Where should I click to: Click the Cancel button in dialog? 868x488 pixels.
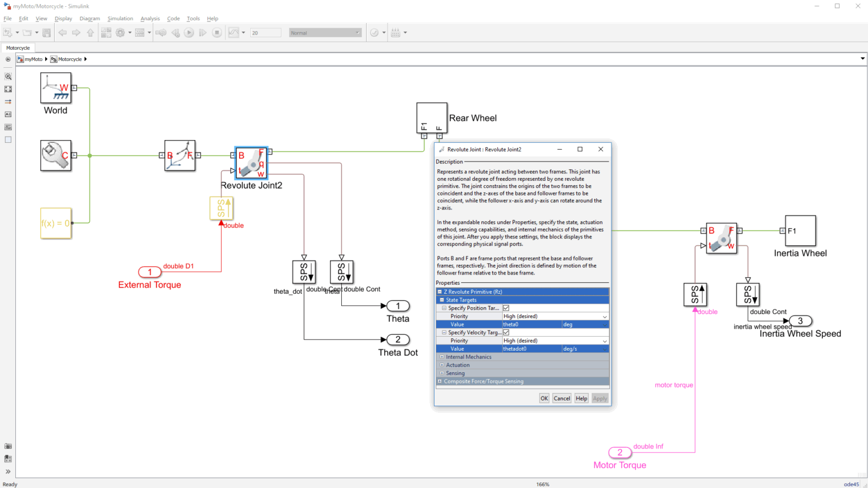pyautogui.click(x=562, y=398)
